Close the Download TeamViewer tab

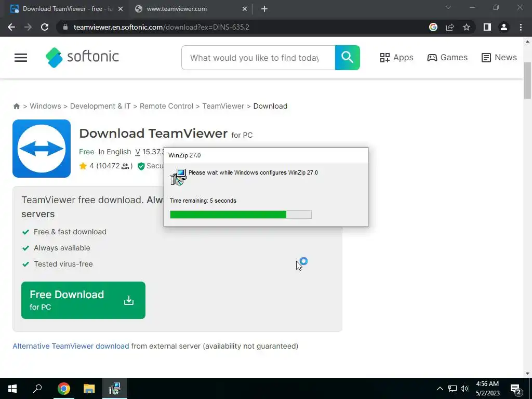[121, 9]
